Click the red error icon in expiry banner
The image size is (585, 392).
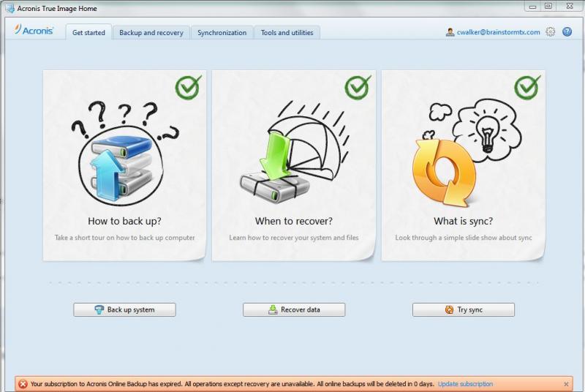[x=23, y=384]
